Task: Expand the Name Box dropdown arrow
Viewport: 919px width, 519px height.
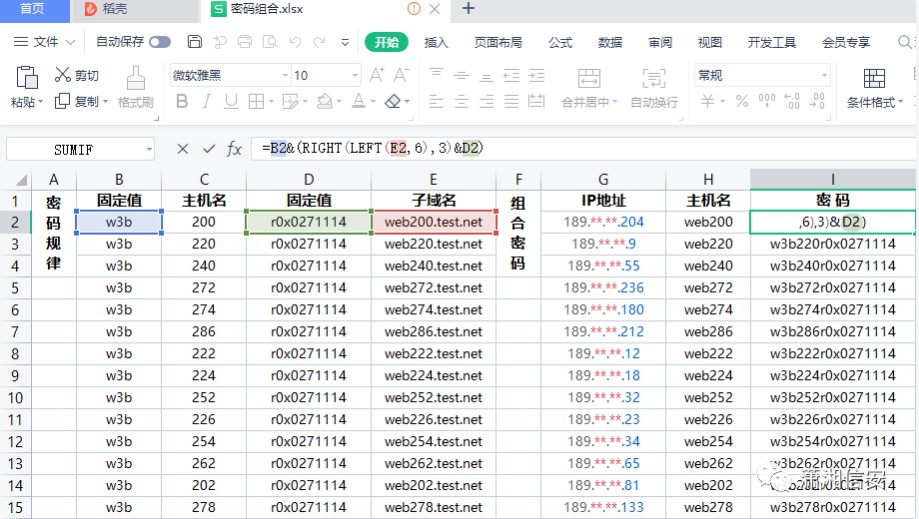Action: pos(149,149)
